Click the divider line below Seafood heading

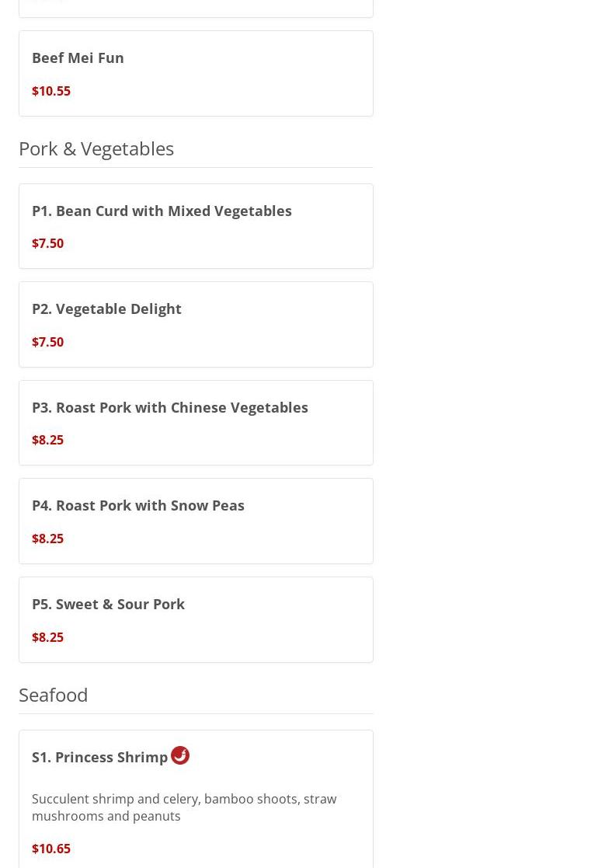click(196, 713)
